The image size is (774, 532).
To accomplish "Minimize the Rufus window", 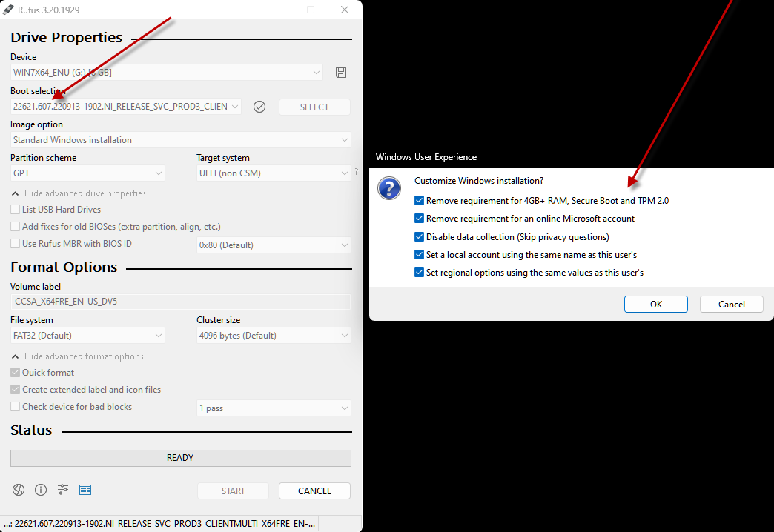I will pyautogui.click(x=277, y=10).
